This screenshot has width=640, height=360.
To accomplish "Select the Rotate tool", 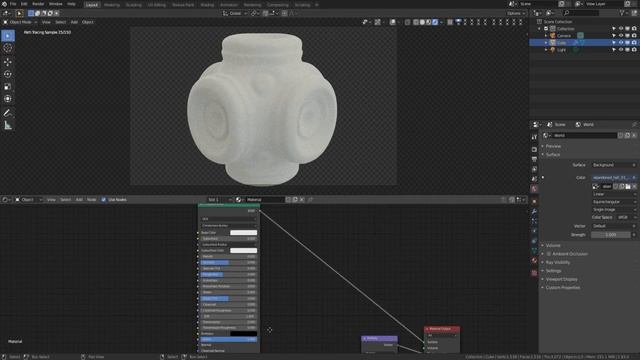I will 8,74.
